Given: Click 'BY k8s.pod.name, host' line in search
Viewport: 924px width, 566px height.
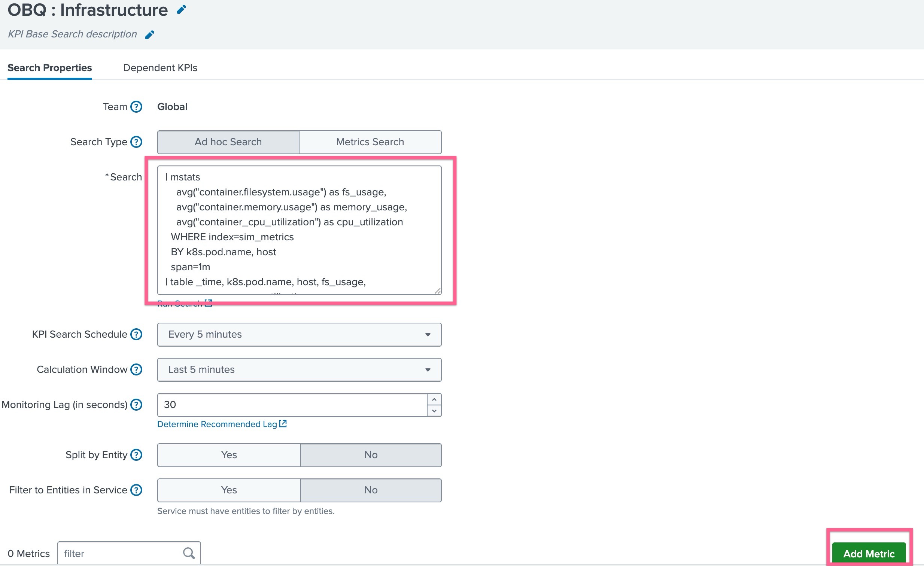Looking at the screenshot, I should (224, 252).
